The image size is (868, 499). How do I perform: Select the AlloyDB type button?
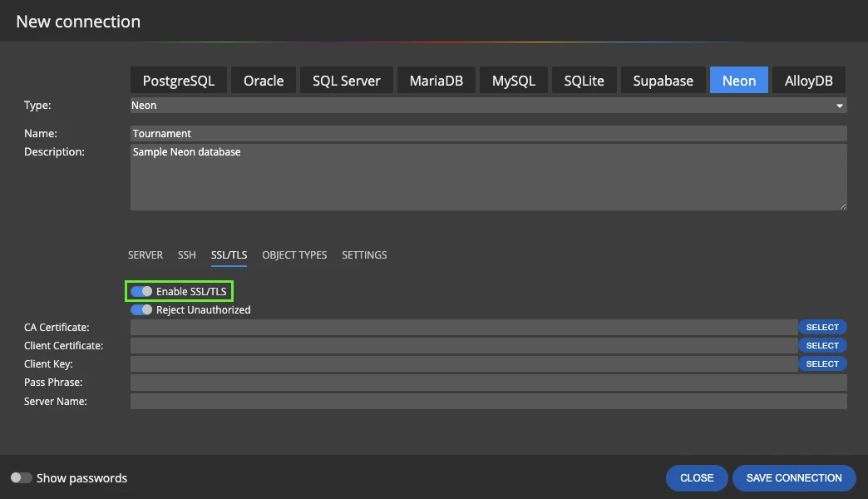(x=809, y=81)
